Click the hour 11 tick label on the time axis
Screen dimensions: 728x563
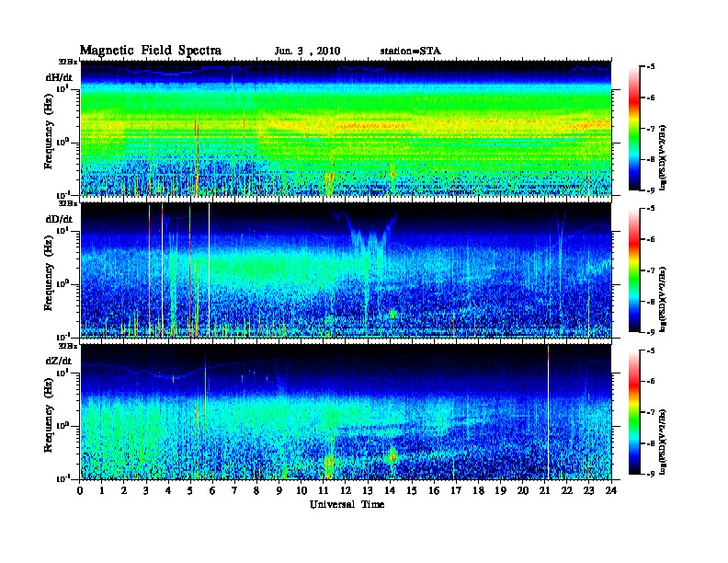[x=324, y=490]
